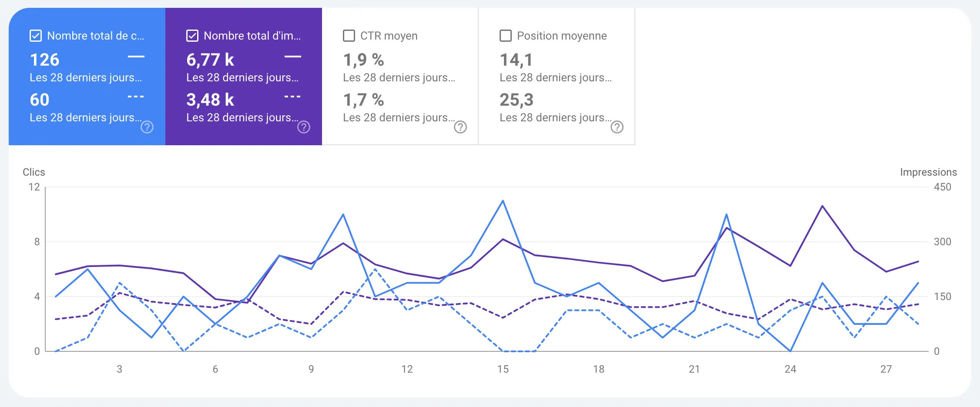Viewport: 980px width, 407px height.
Task: Open help tooltip on the clics card
Action: [x=148, y=127]
